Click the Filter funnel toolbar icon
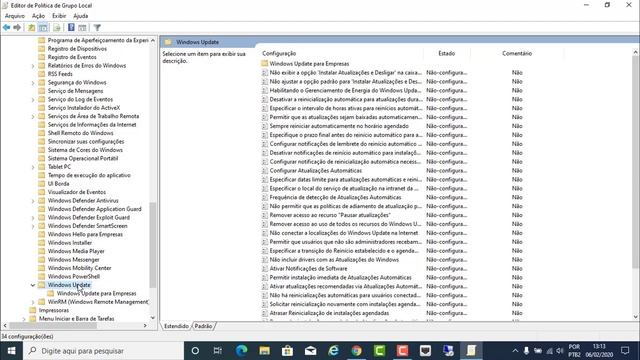The height and width of the screenshot is (360, 640). 97,27
